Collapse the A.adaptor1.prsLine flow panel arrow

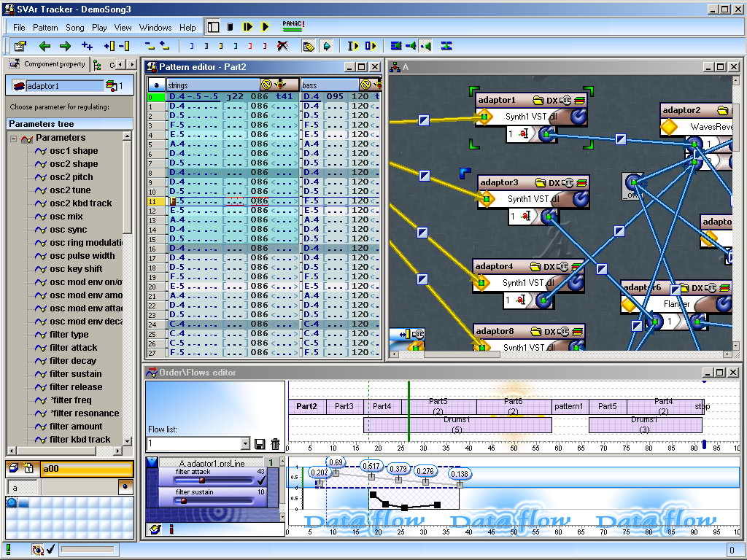point(152,462)
